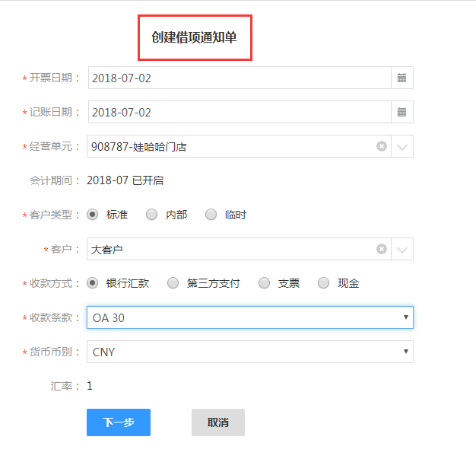476x459 pixels.
Task: Choose 支票 payment method
Action: tap(264, 283)
